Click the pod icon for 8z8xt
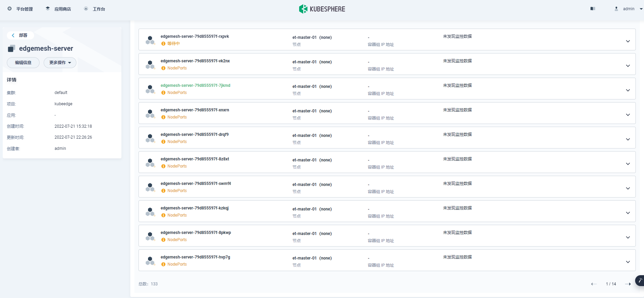 pyautogui.click(x=150, y=163)
